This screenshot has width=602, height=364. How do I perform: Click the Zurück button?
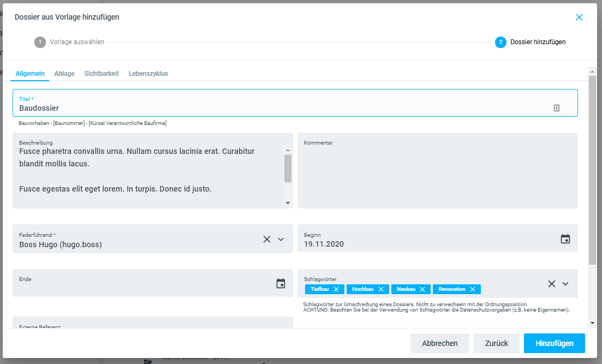[x=496, y=343]
